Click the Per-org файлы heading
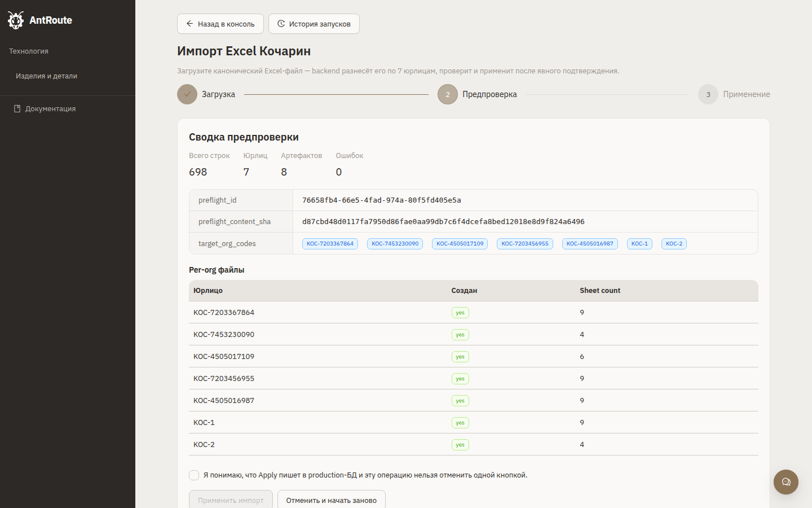This screenshot has width=812, height=508. pyautogui.click(x=217, y=270)
